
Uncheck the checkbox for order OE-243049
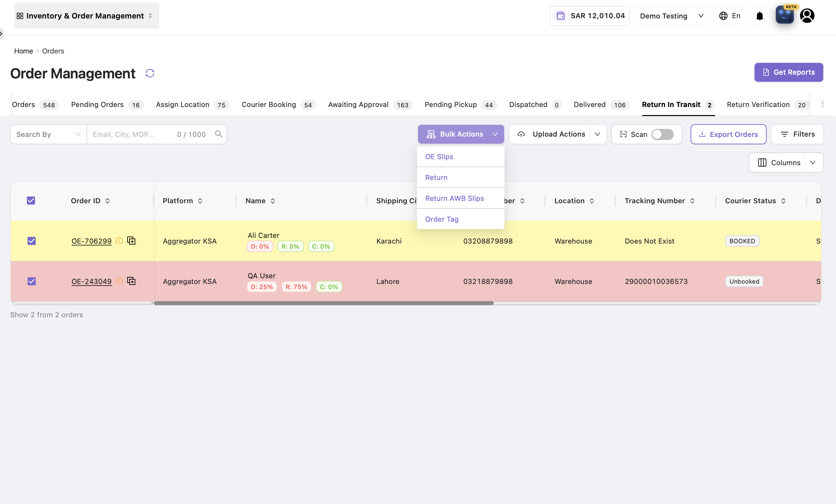(x=32, y=281)
